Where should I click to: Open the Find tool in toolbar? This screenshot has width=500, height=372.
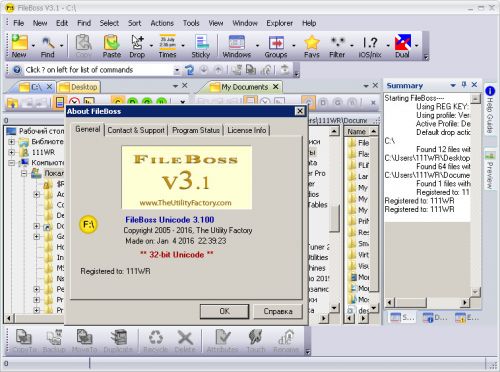coord(48,46)
